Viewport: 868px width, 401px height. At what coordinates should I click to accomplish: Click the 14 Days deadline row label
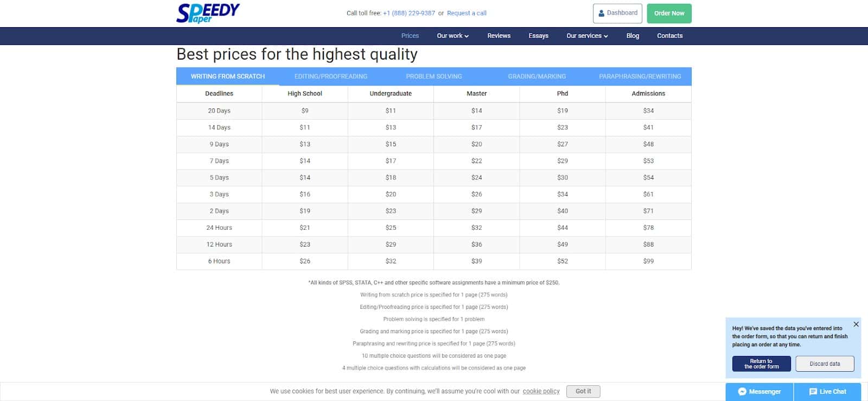point(219,127)
